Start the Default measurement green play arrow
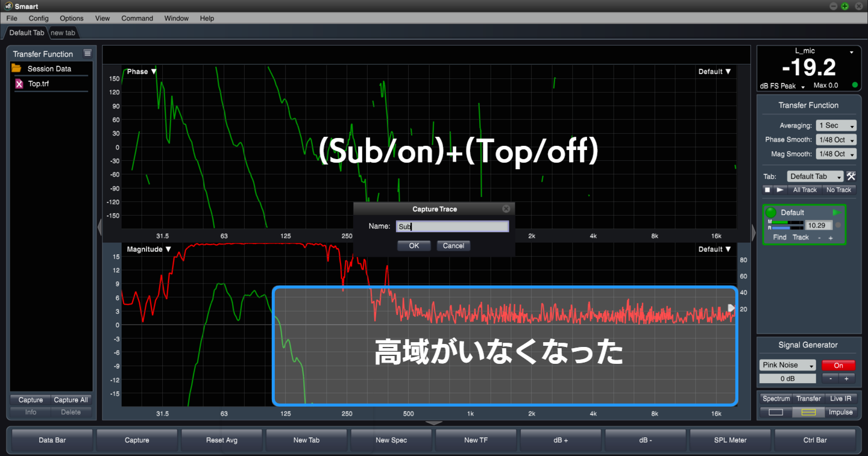The width and height of the screenshot is (868, 456). (837, 213)
